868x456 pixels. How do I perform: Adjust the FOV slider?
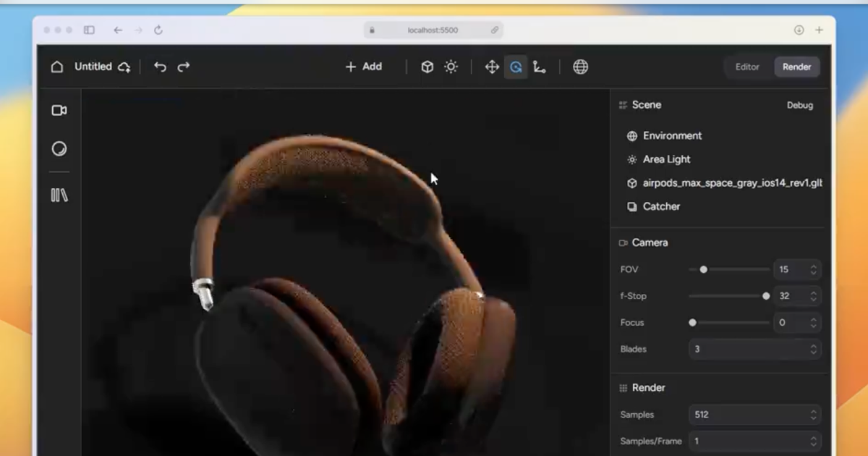pos(729,269)
